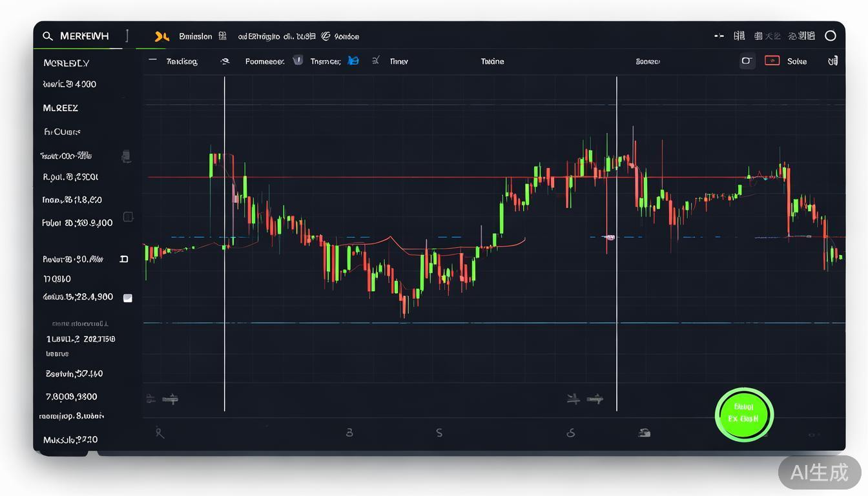Expand the dash control left of first toolbar label
Screen dimensions: 868x496
point(152,60)
